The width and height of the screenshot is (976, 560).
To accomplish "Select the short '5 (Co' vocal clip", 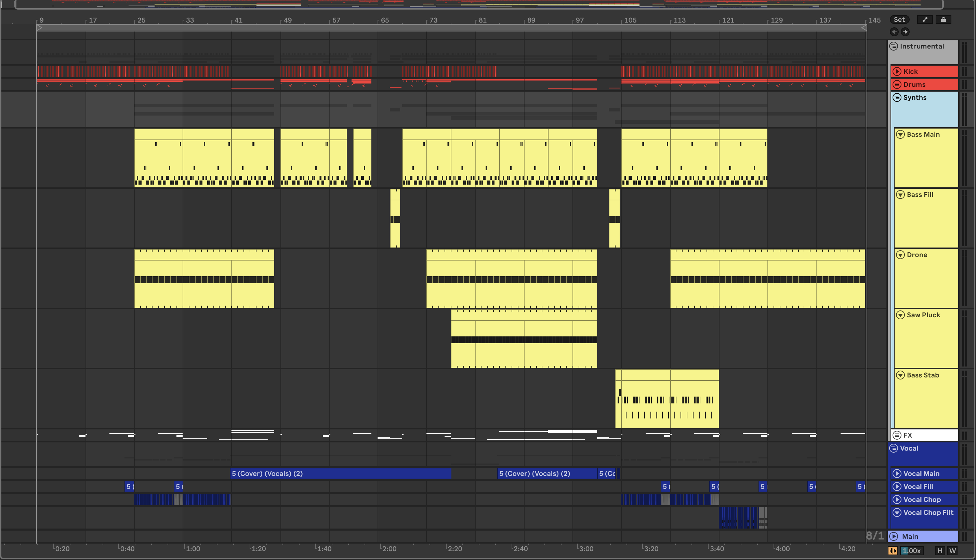I will click(x=607, y=474).
